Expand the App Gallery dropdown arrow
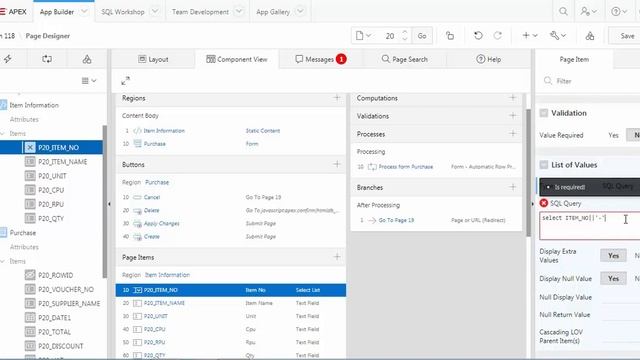 [x=300, y=11]
